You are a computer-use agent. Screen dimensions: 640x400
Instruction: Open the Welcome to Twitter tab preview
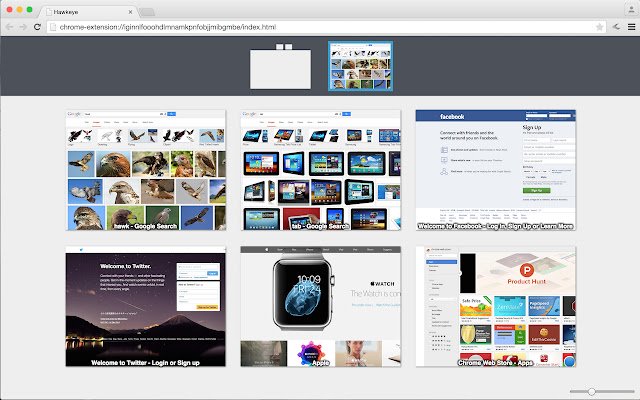pyautogui.click(x=146, y=306)
